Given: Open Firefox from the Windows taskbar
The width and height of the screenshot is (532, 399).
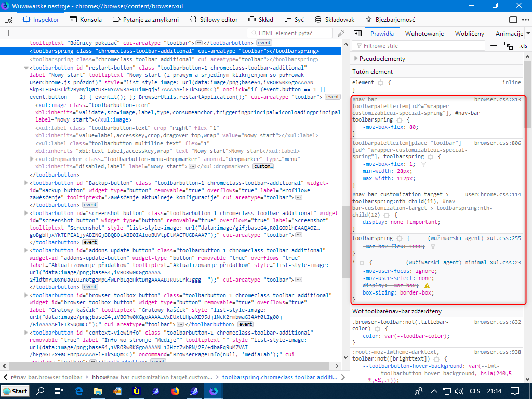Looking at the screenshot, I should (x=175, y=391).
